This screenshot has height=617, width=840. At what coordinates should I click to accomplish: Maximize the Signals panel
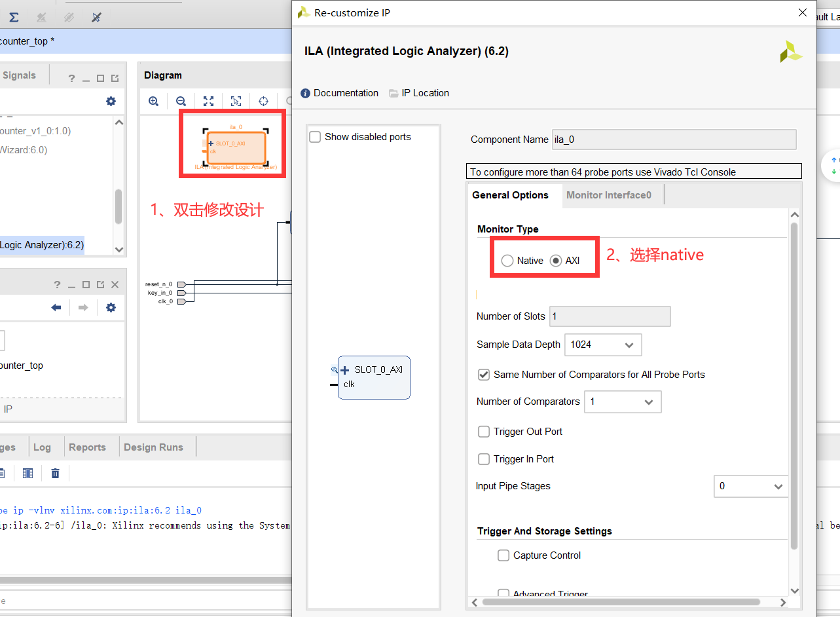click(x=100, y=78)
